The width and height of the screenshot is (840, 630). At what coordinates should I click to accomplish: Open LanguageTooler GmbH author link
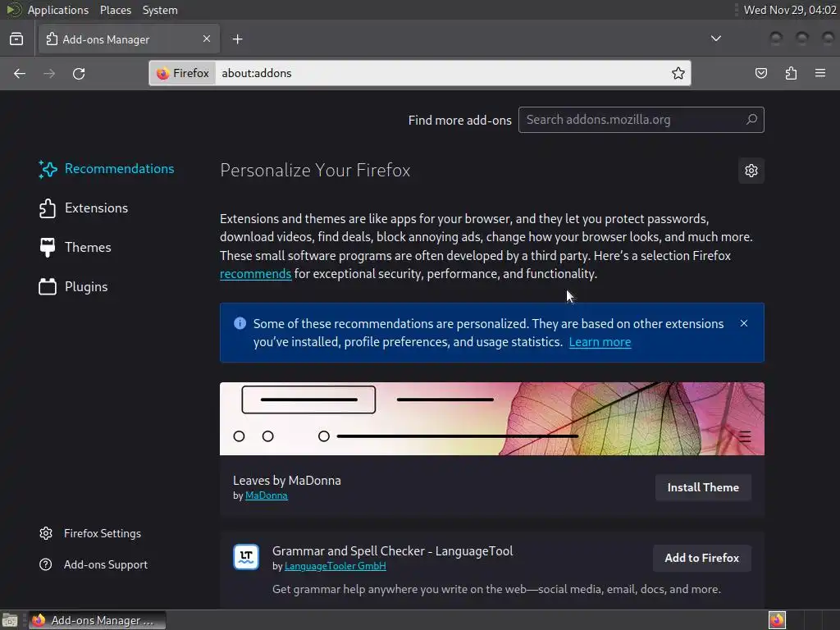point(336,566)
